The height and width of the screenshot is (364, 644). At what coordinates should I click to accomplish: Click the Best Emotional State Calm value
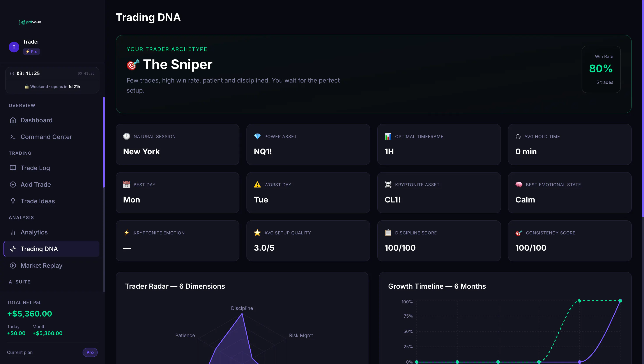point(525,200)
